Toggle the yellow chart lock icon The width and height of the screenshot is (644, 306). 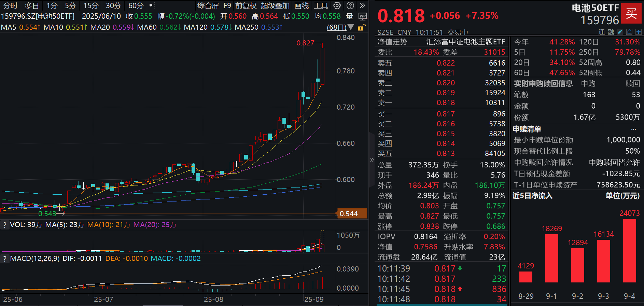pos(361,27)
